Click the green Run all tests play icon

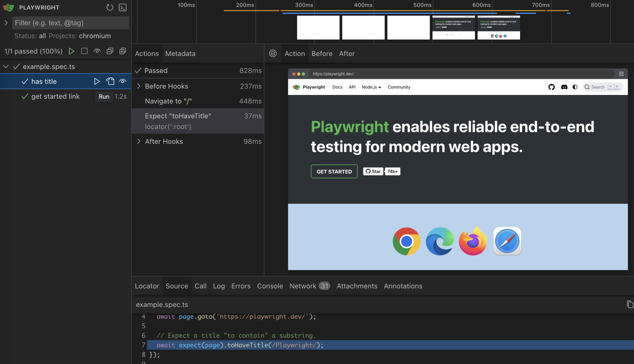click(72, 51)
